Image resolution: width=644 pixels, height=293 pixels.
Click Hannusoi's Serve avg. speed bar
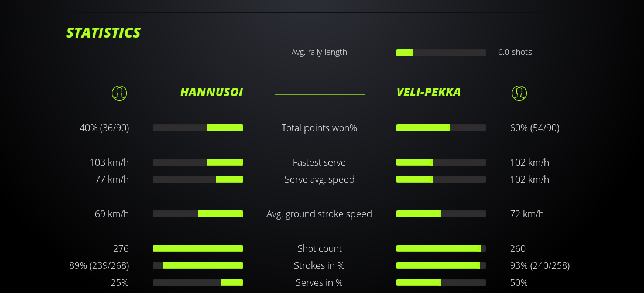click(x=198, y=179)
